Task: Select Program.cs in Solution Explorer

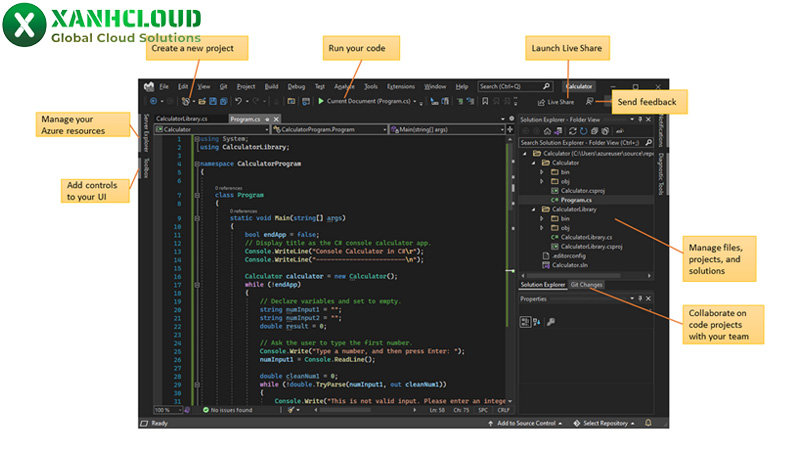Action: click(x=576, y=200)
